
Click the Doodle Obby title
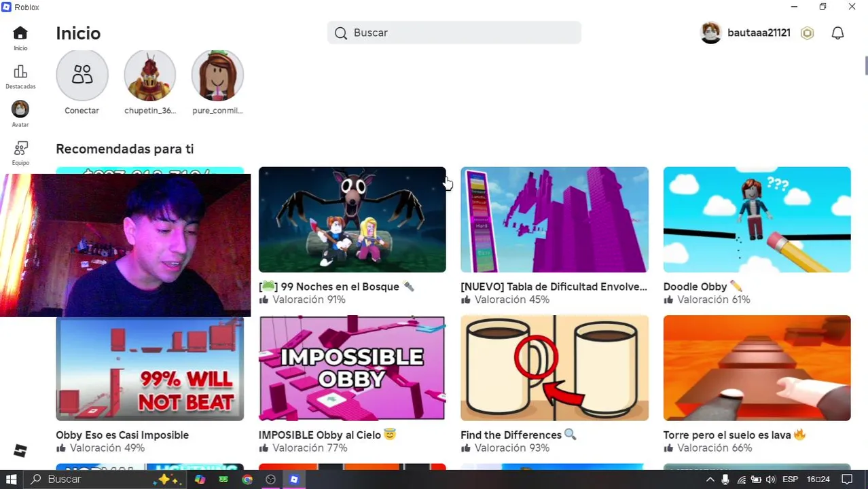coord(703,287)
